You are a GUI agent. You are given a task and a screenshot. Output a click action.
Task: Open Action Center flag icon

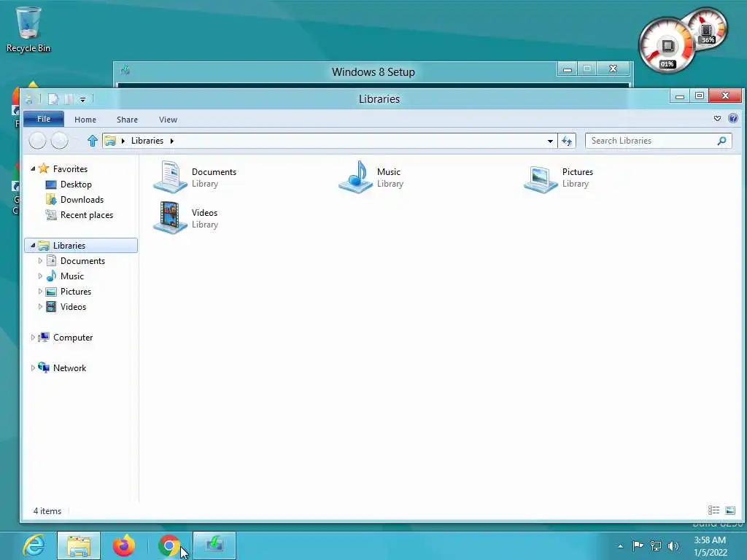(638, 545)
